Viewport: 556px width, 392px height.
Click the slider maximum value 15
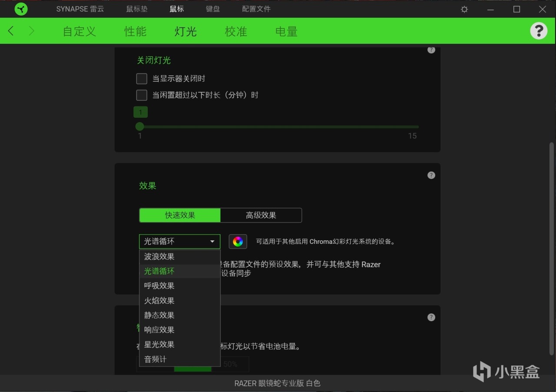pos(412,136)
